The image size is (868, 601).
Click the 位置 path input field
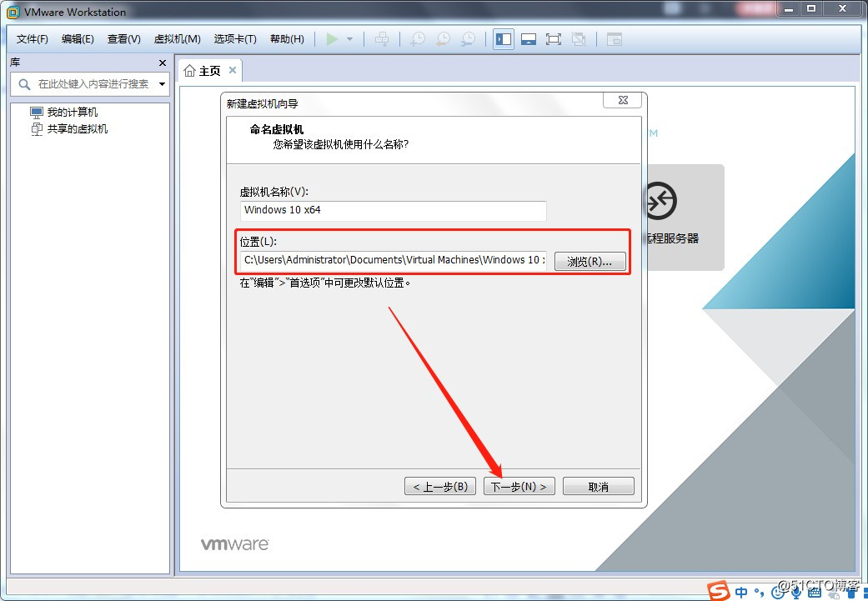(393, 260)
